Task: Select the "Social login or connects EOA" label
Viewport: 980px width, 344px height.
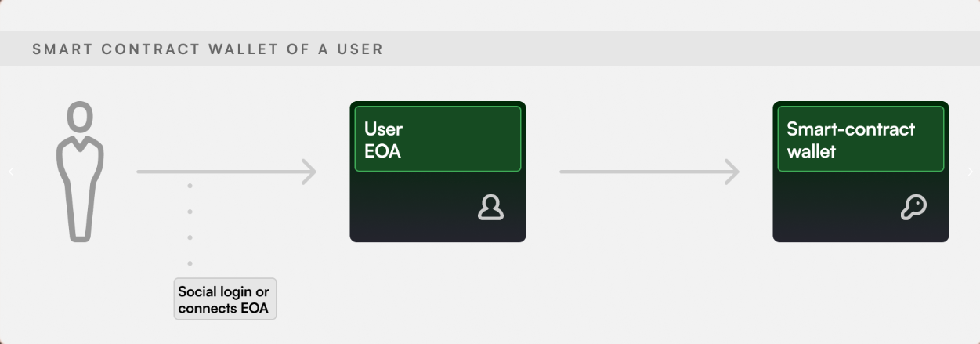Action: [225, 299]
